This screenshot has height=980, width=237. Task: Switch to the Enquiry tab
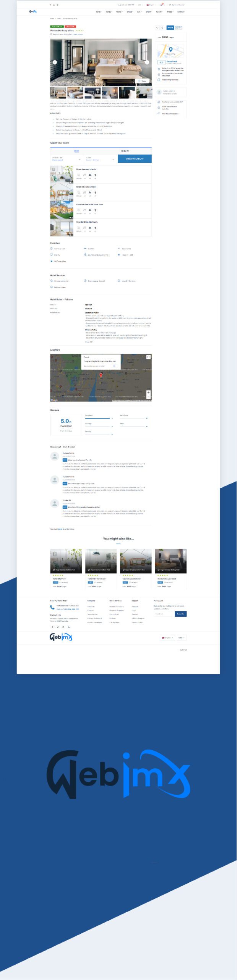click(125, 151)
